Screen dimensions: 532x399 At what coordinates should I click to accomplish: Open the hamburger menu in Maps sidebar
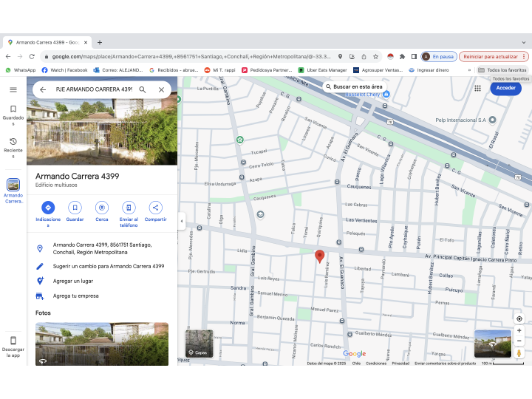click(x=13, y=89)
